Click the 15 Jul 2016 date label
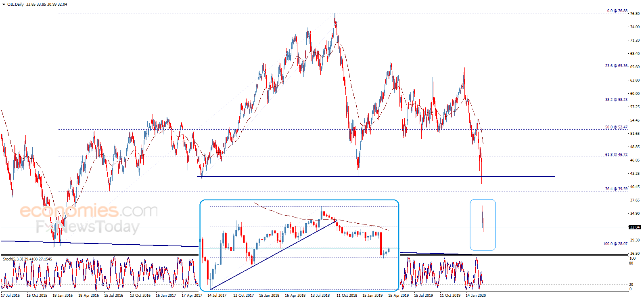 pyautogui.click(x=114, y=296)
